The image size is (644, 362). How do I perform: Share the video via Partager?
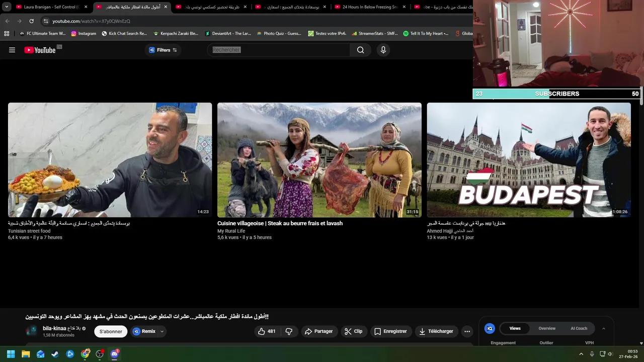[318, 331]
